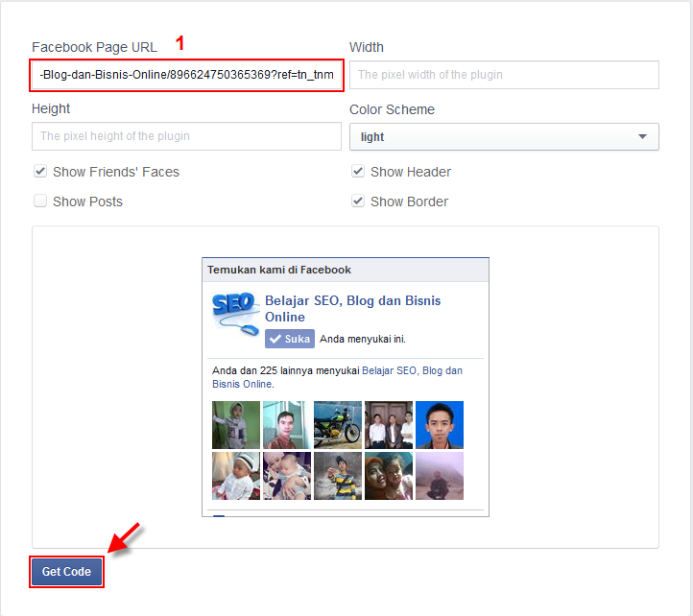Click the Get Code button
Image resolution: width=693 pixels, height=616 pixels.
(67, 572)
